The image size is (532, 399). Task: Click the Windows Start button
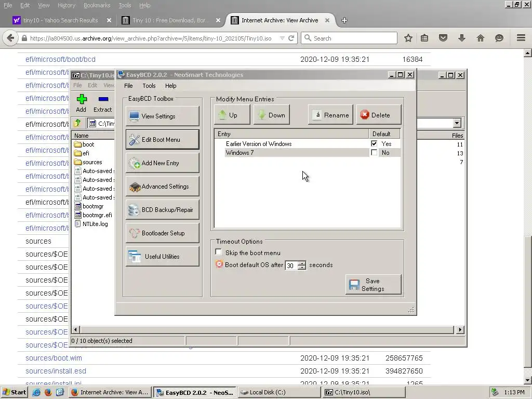14,392
